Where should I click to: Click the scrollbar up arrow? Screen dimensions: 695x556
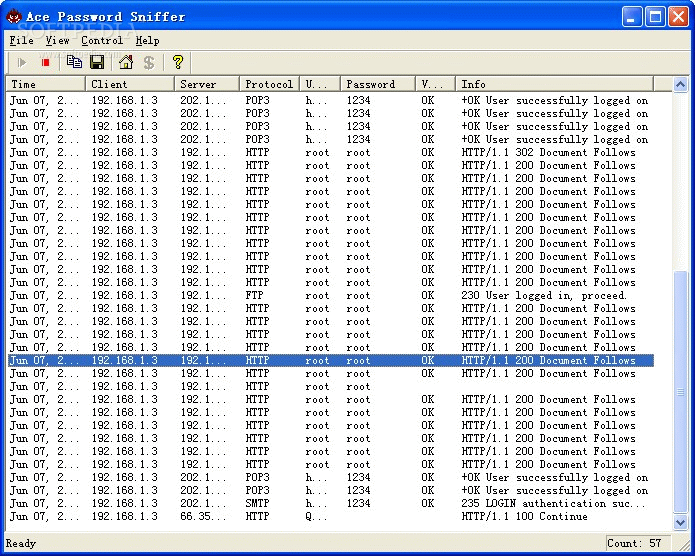680,84
